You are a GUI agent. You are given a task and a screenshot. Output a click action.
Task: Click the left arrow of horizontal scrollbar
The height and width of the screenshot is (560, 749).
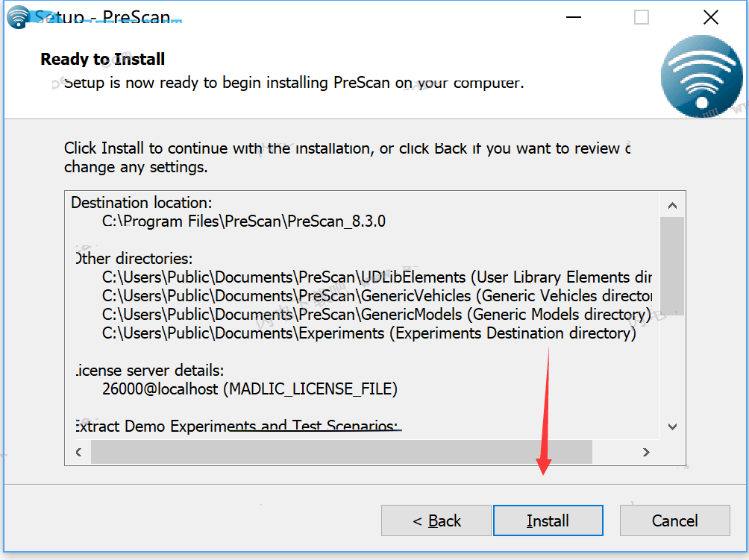click(x=79, y=452)
